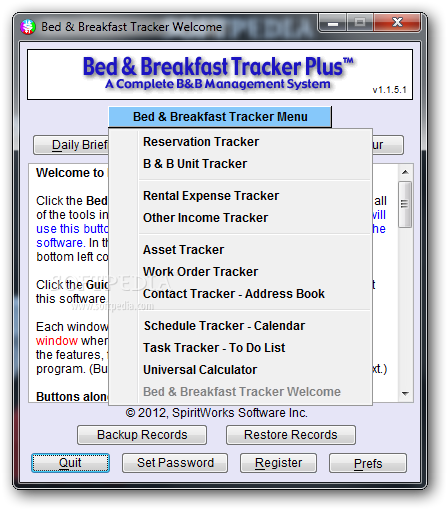Minimize the Bed & Breakfast Tracker window
This screenshot has width=448, height=510.
(x=333, y=23)
